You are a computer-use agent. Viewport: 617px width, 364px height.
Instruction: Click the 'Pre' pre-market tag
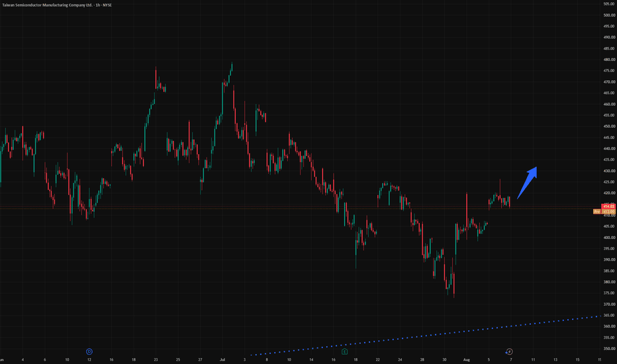point(597,211)
